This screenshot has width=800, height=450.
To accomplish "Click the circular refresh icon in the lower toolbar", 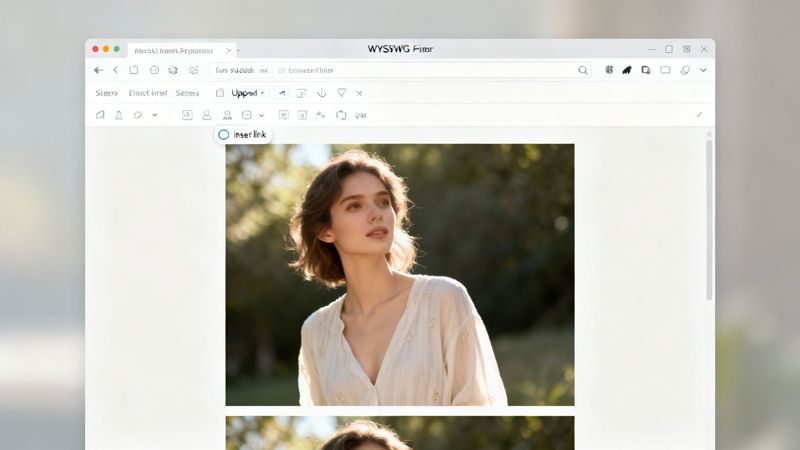I will click(x=138, y=115).
